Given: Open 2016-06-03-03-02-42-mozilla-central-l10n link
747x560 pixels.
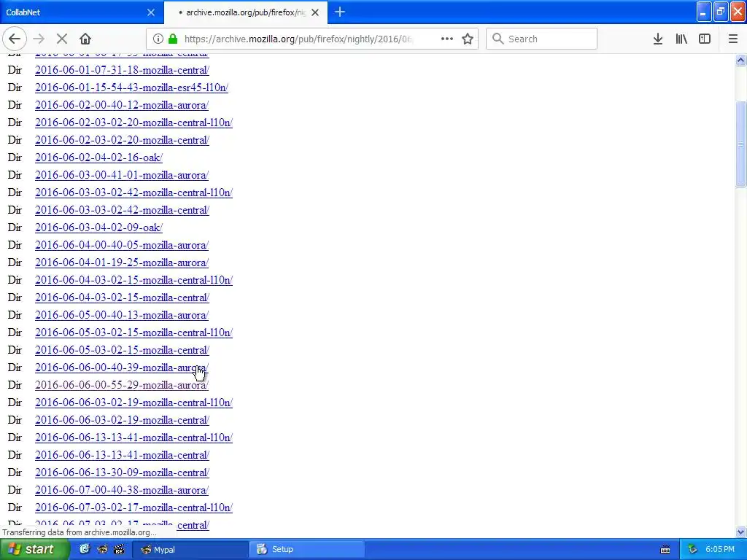Looking at the screenshot, I should click(x=134, y=192).
